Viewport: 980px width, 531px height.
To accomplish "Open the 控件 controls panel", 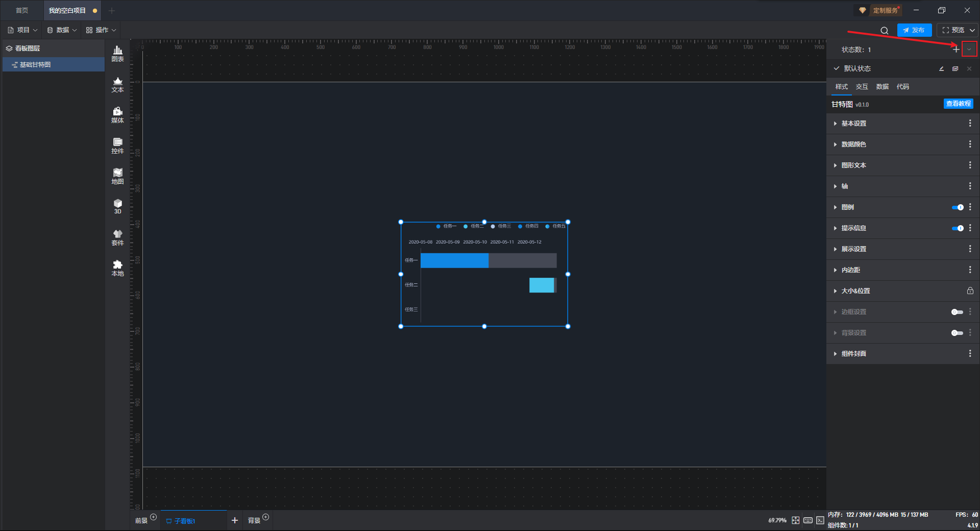I will pos(117,146).
